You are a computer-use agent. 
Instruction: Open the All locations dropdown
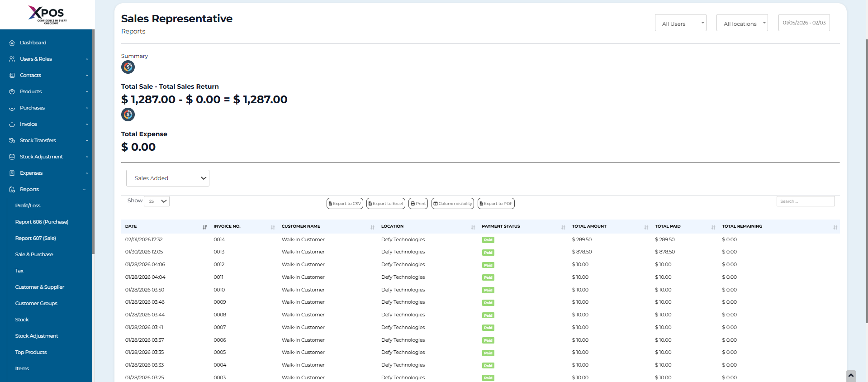point(742,23)
